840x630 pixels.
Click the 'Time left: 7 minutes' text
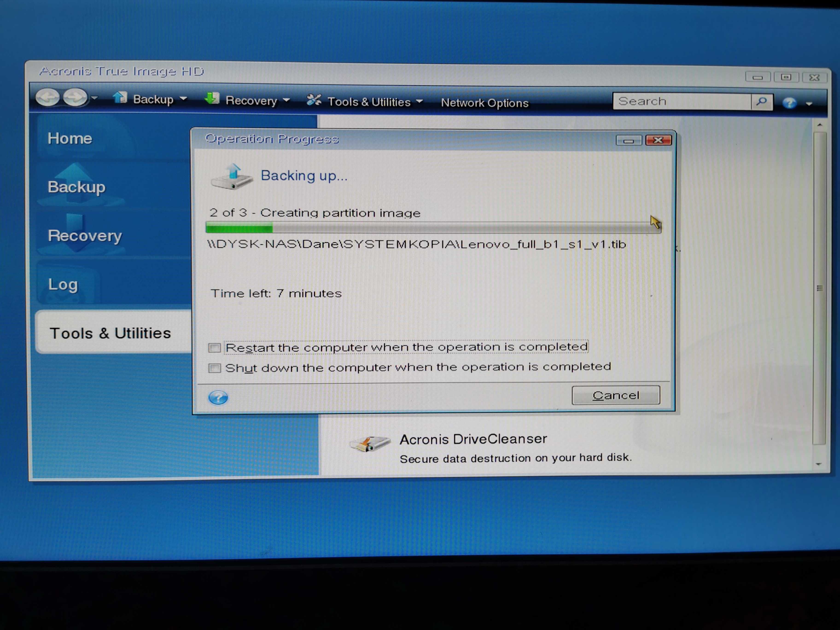[276, 293]
